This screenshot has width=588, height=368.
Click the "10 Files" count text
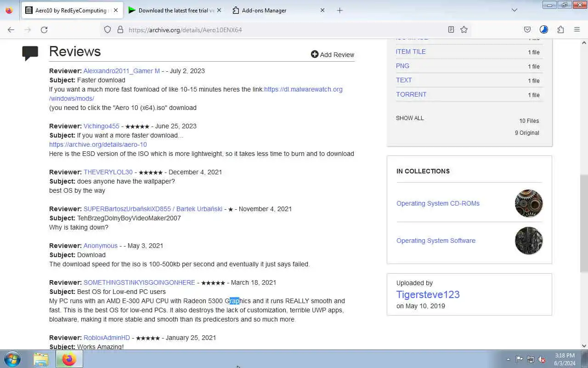529,121
